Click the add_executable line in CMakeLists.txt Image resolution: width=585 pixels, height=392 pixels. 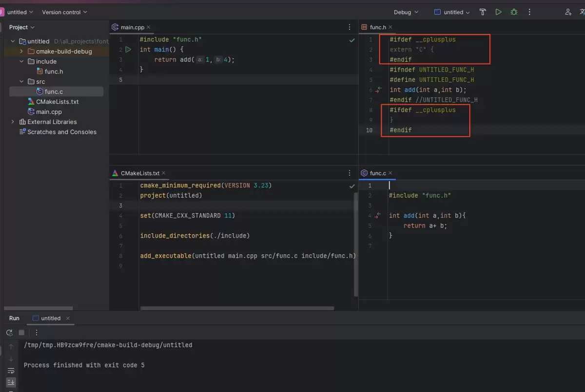[248, 256]
